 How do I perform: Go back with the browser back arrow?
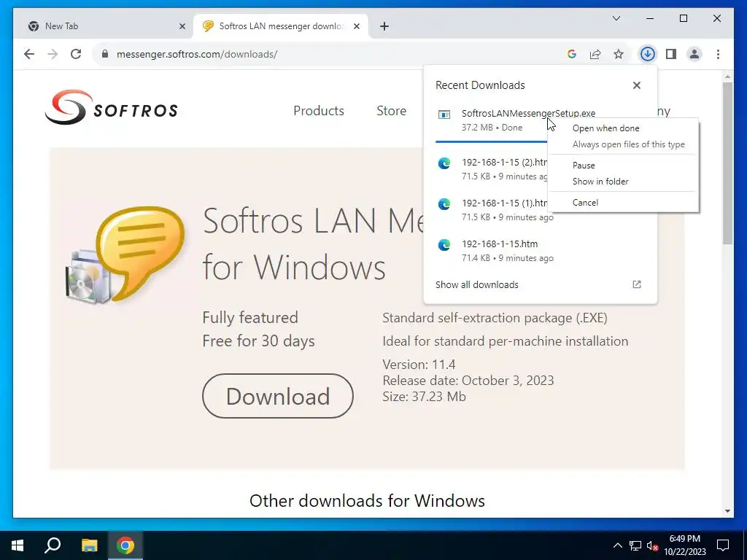(x=29, y=54)
